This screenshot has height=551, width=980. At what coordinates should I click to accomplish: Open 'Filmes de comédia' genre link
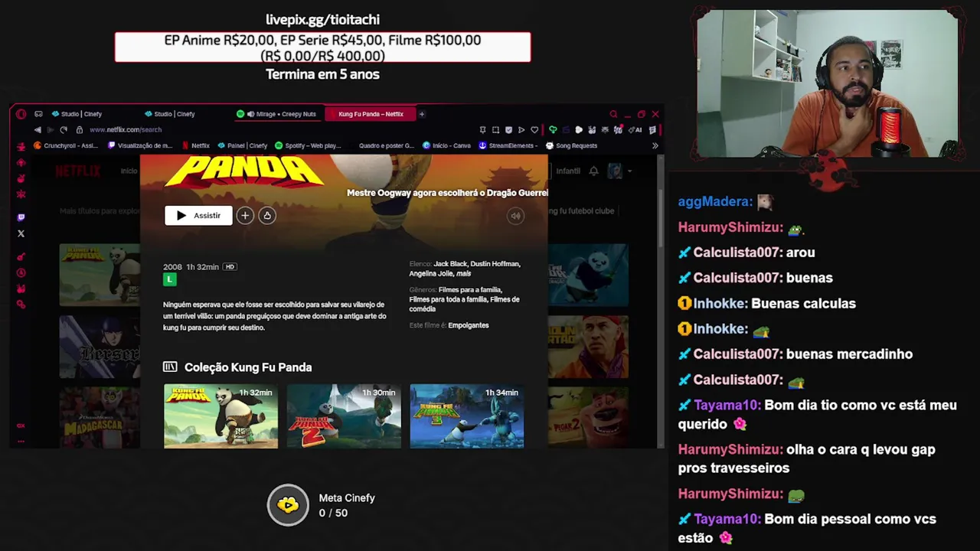(x=464, y=304)
